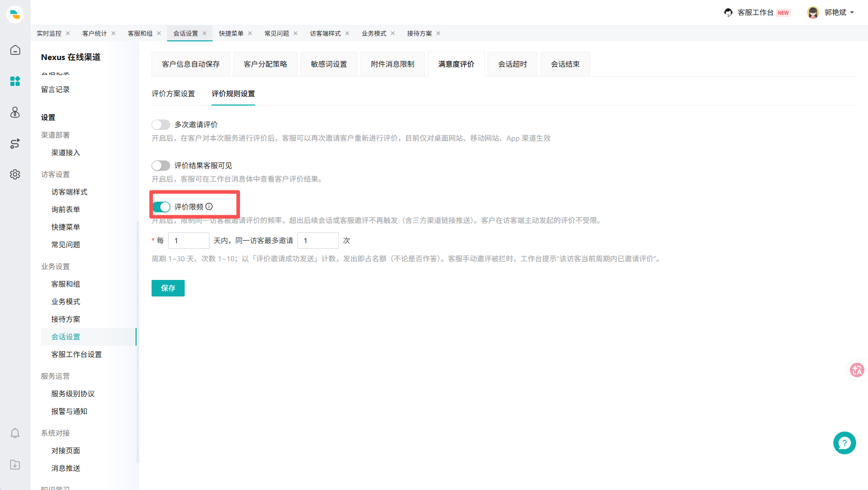
Task: Click the info icon next to 评价限频
Action: point(209,206)
